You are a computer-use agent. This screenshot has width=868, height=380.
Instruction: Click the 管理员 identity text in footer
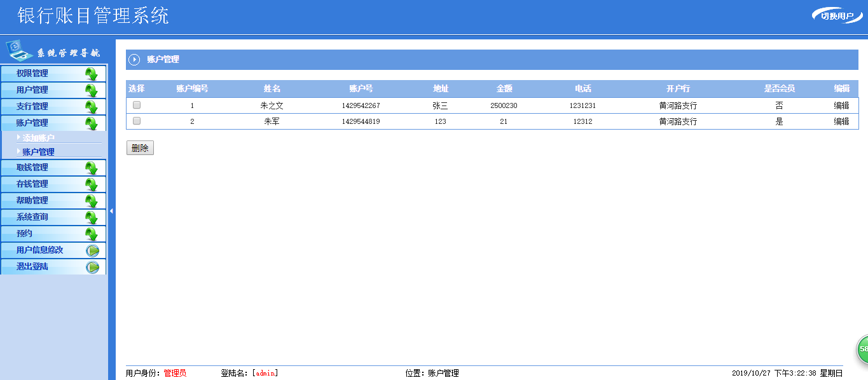point(175,374)
